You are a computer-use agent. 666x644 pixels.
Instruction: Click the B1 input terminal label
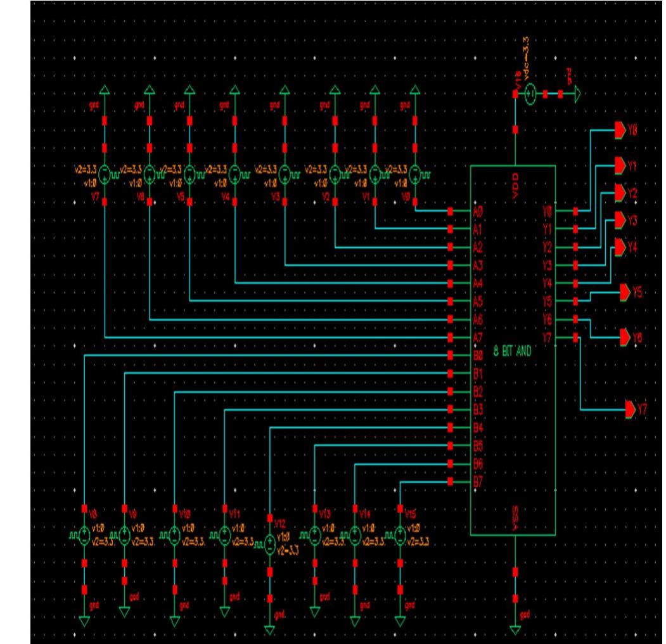pyautogui.click(x=478, y=374)
